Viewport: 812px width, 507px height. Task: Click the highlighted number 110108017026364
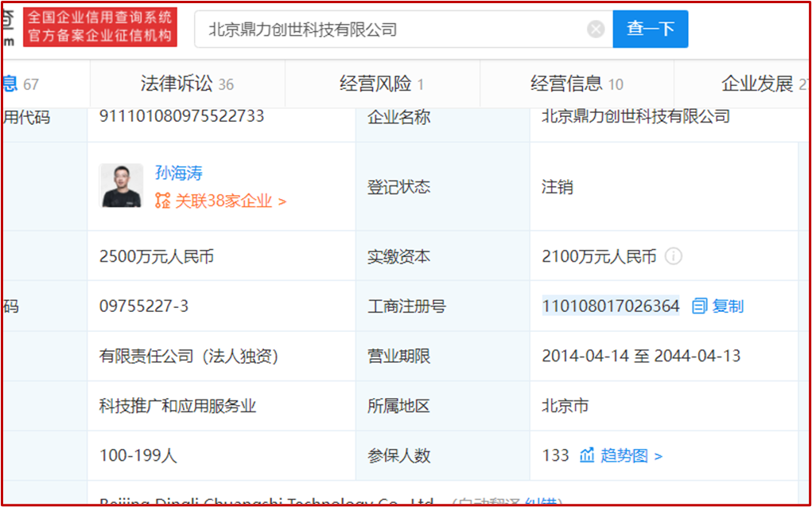[x=611, y=306]
